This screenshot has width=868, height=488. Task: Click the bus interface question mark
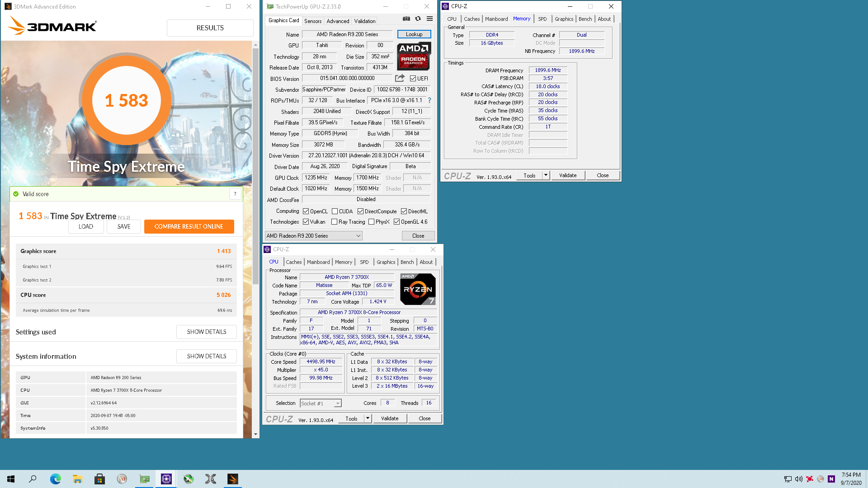(429, 100)
